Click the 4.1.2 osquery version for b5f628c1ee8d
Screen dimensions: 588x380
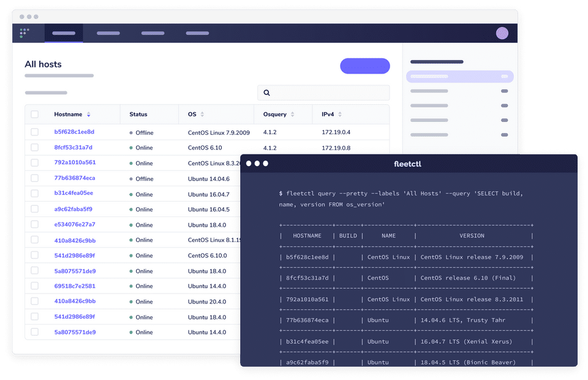tap(269, 132)
